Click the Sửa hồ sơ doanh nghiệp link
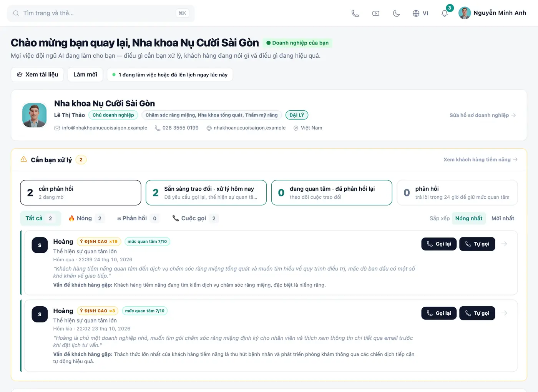538x392 pixels. click(483, 115)
